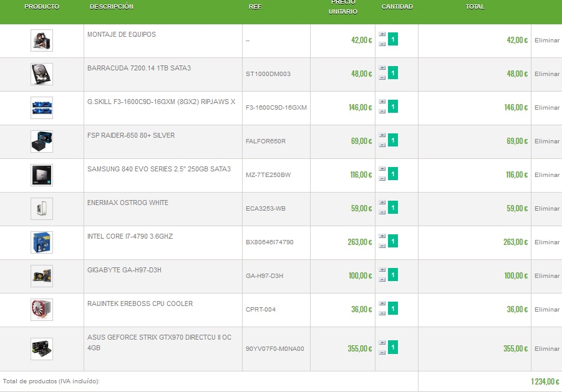Remove Montaje de Equipos via Eliminar
Viewport: 562px width, 392px height.
pyautogui.click(x=547, y=41)
